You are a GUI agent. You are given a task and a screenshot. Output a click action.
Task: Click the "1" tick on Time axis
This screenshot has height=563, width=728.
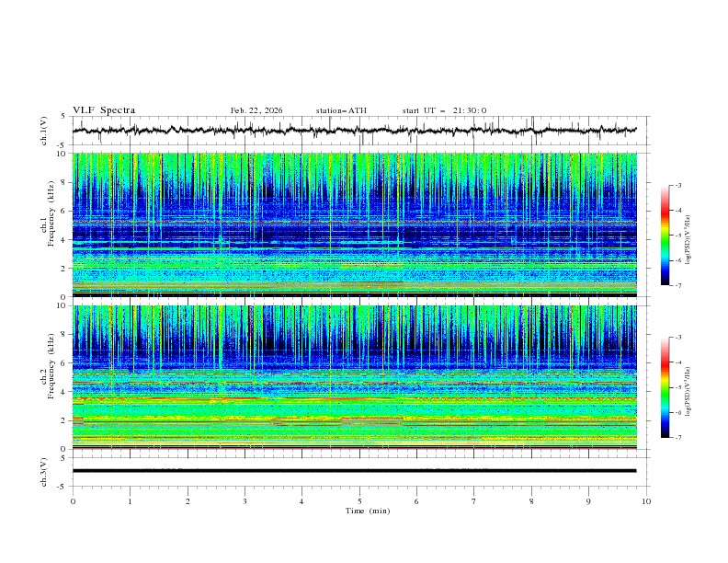pos(130,501)
